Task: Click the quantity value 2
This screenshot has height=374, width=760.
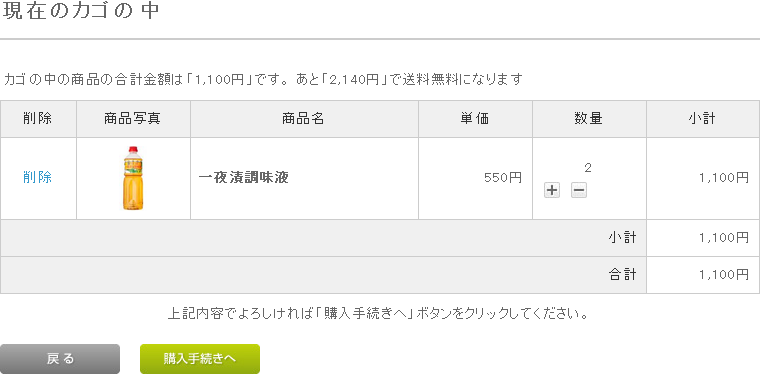Action: (588, 168)
